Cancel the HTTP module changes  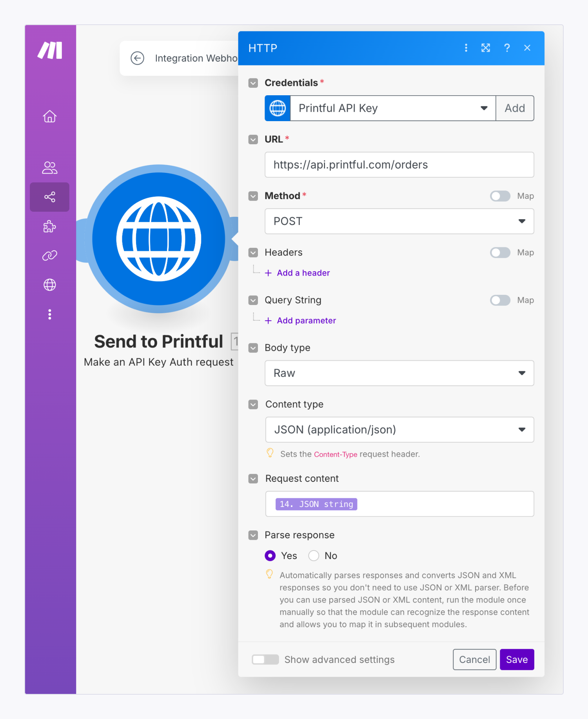point(474,659)
